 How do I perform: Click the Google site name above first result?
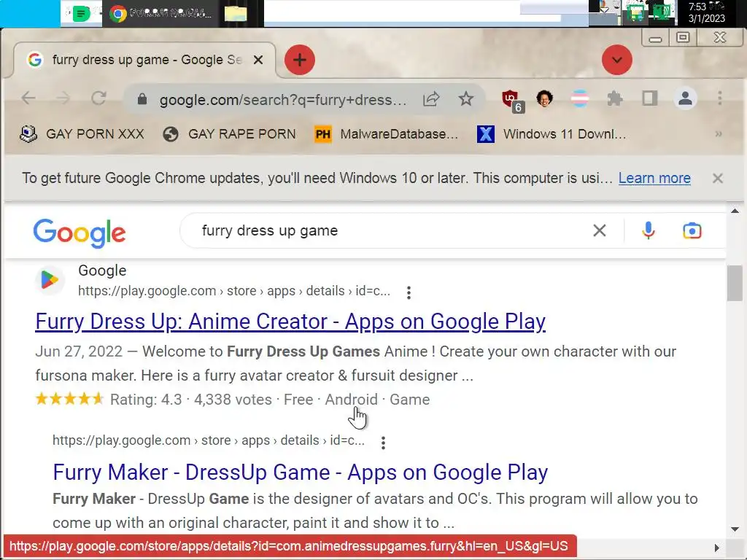(x=102, y=271)
